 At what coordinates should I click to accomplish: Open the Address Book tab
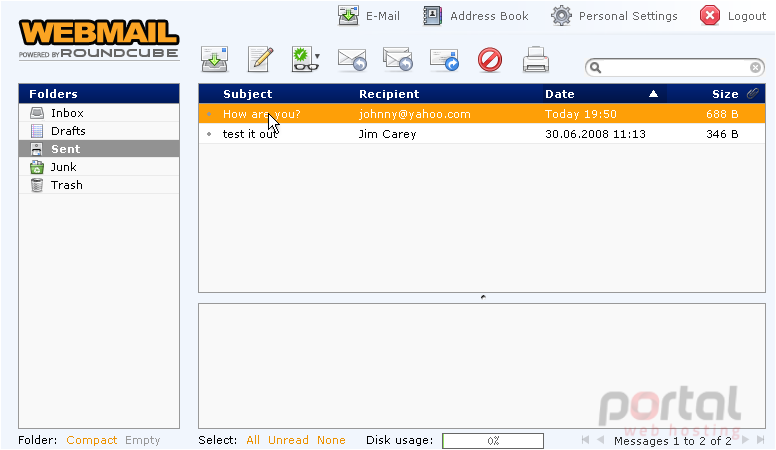click(x=476, y=16)
